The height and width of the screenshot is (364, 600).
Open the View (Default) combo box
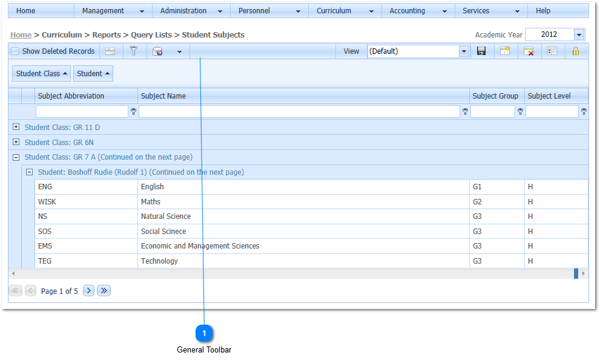click(418, 51)
